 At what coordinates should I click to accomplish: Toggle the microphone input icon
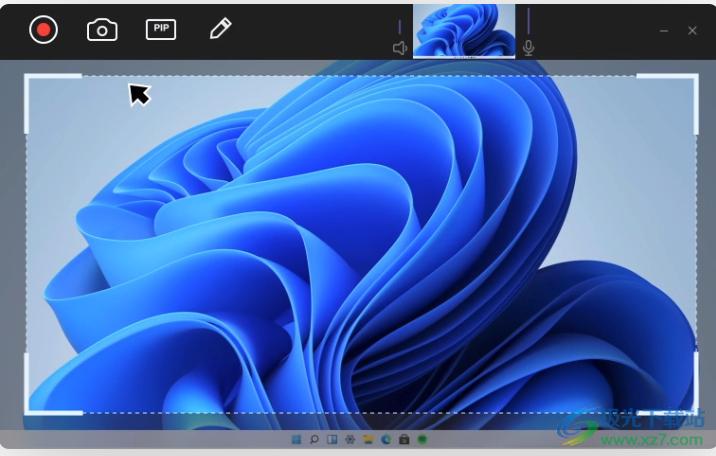528,48
